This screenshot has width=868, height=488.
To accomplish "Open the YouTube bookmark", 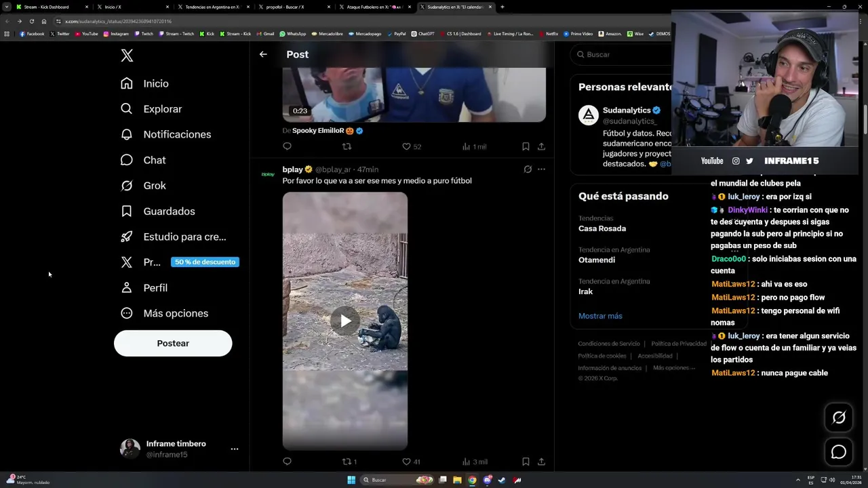I will coord(87,34).
